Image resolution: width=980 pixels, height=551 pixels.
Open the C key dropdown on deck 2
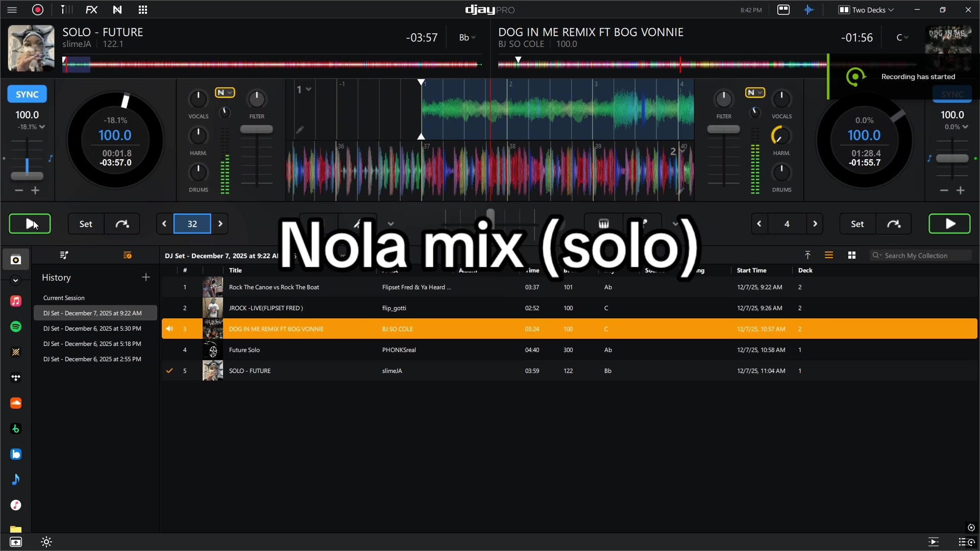[x=902, y=37]
